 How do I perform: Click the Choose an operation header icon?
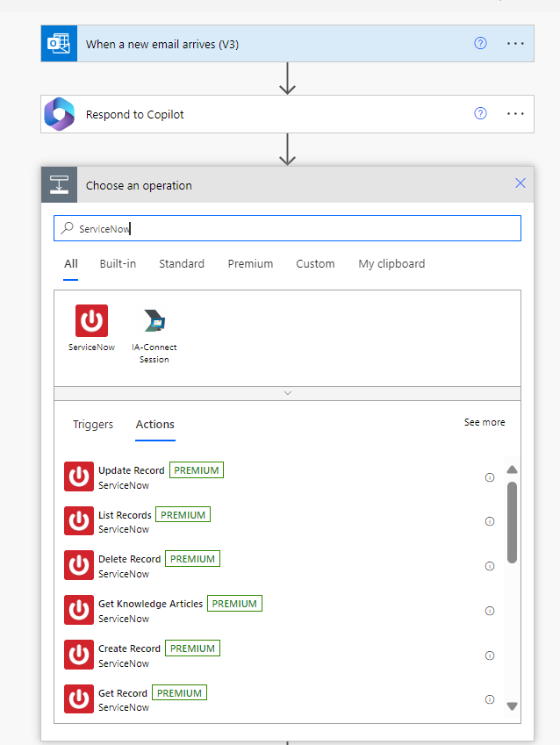[59, 185]
